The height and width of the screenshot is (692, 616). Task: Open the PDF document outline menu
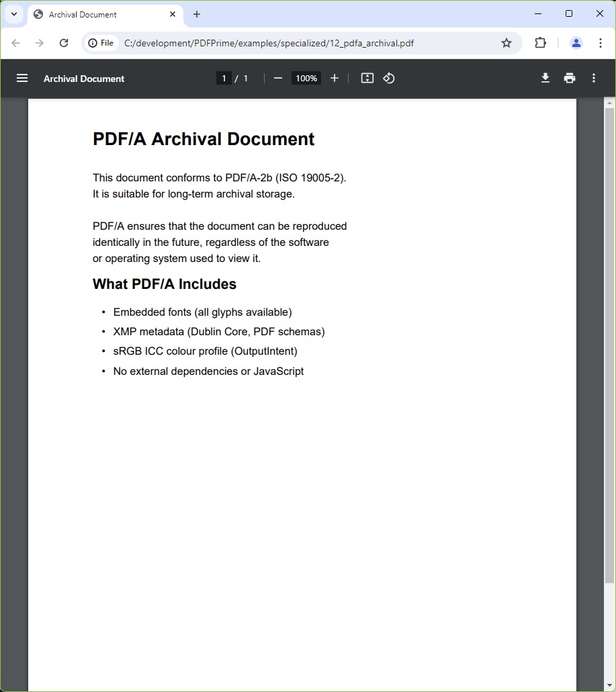click(x=22, y=78)
